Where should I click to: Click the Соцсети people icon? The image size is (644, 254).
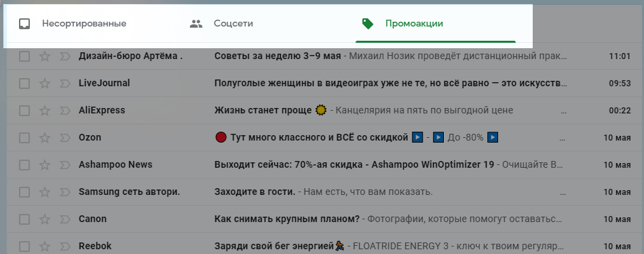(x=196, y=24)
